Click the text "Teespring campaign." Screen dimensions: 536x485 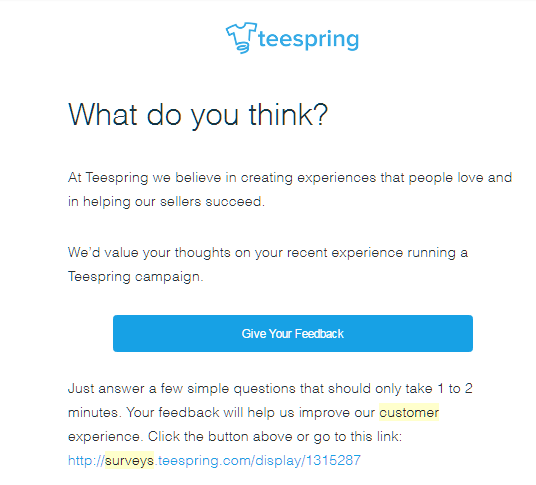point(135,277)
